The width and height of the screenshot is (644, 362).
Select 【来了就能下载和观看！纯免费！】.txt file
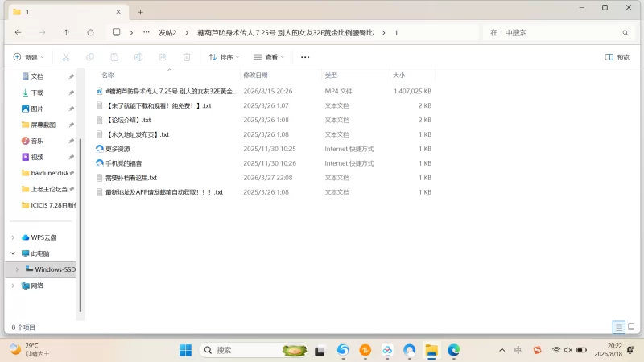[x=264, y=105]
